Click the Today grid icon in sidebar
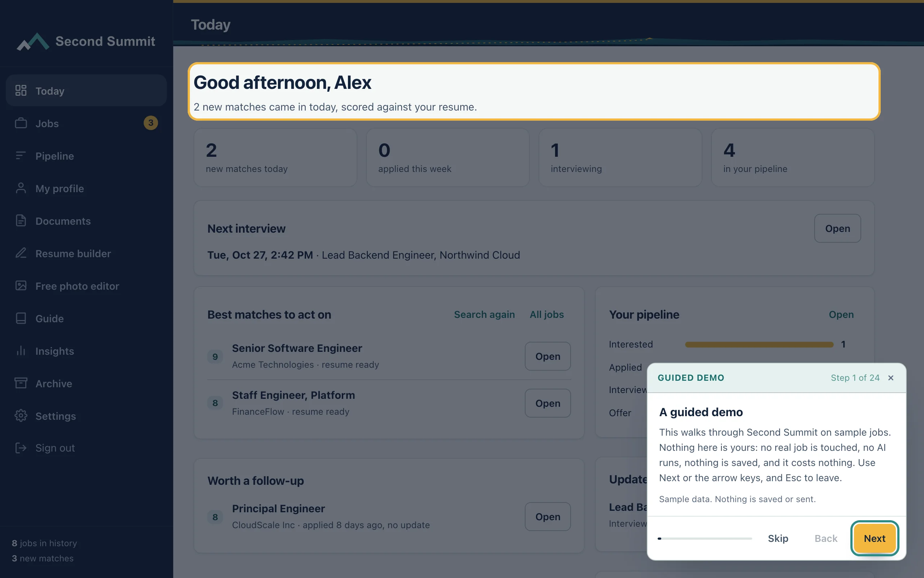Viewport: 924px width, 578px height. 21,91
